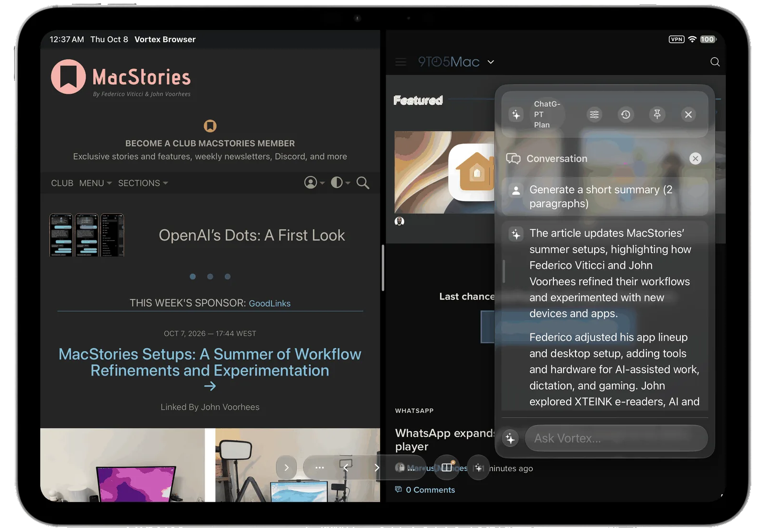The width and height of the screenshot is (766, 532).
Task: Focus the Ask Vortex input field
Action: point(616,438)
